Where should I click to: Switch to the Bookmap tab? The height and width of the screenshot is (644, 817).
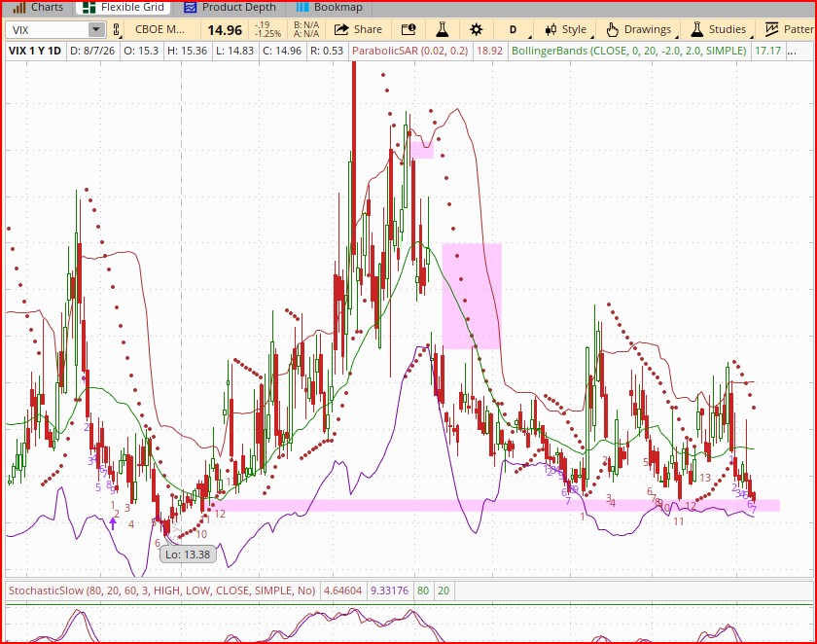pos(330,7)
